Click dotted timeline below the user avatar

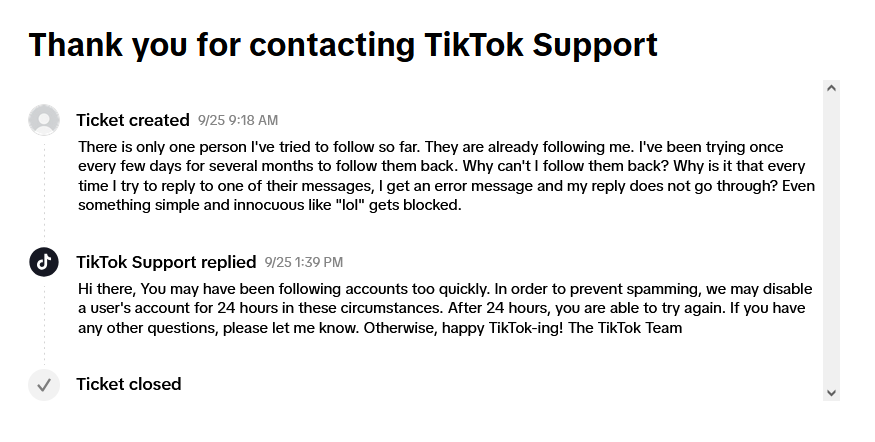click(x=44, y=190)
